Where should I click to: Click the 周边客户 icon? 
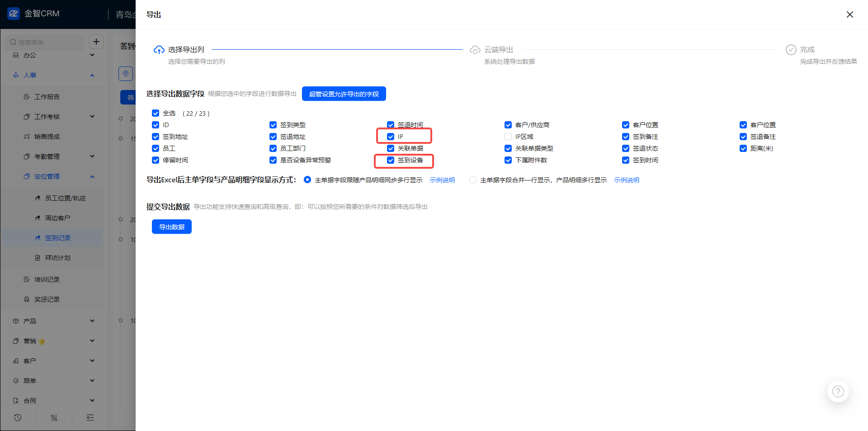click(38, 218)
